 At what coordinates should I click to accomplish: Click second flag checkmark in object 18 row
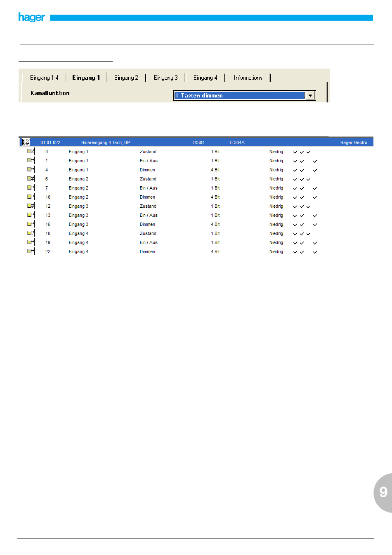(x=302, y=234)
